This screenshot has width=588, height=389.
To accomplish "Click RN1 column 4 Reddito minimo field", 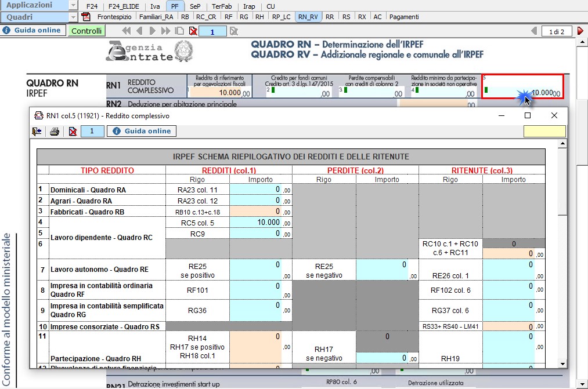I will tap(443, 93).
